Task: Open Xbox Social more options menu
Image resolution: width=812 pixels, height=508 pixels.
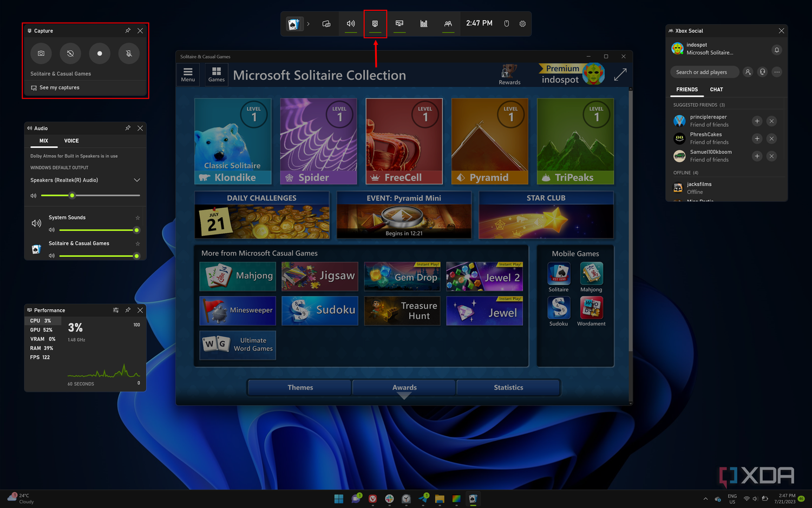Action: [x=777, y=72]
